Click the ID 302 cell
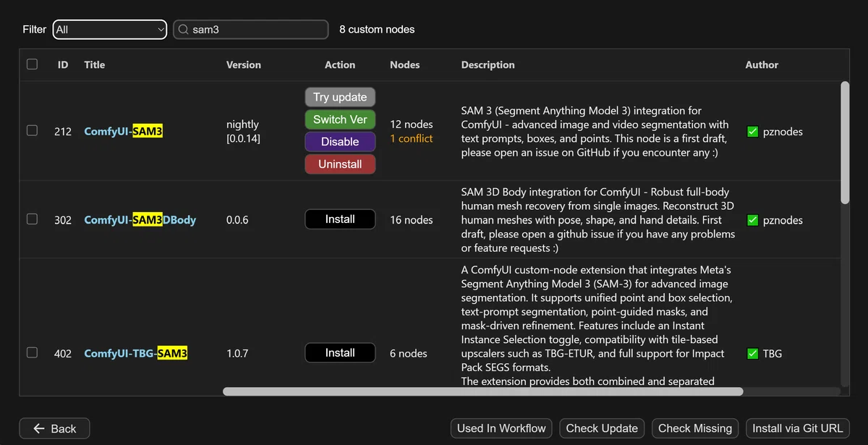The width and height of the screenshot is (868, 445). click(63, 220)
